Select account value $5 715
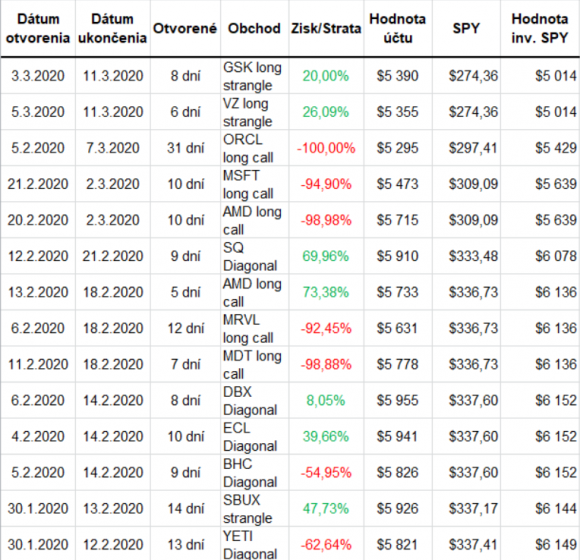Viewport: 580px width, 560px height. coord(397,220)
